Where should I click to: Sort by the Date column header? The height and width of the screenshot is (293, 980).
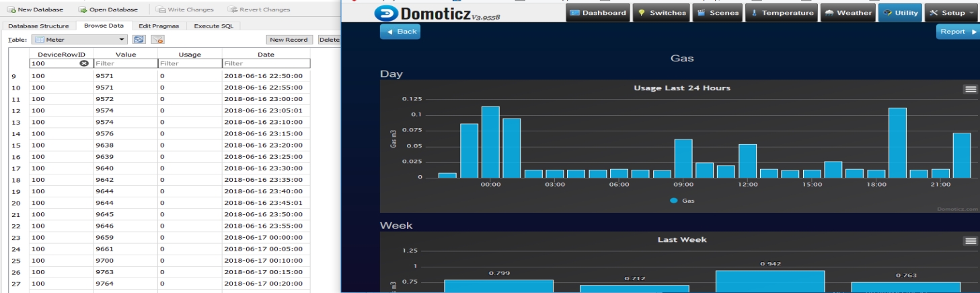pos(266,54)
